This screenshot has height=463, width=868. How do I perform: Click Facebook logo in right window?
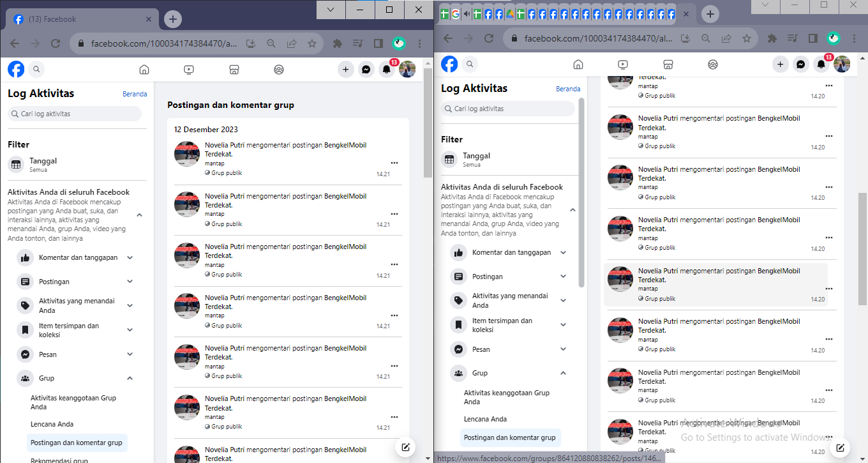coord(449,64)
